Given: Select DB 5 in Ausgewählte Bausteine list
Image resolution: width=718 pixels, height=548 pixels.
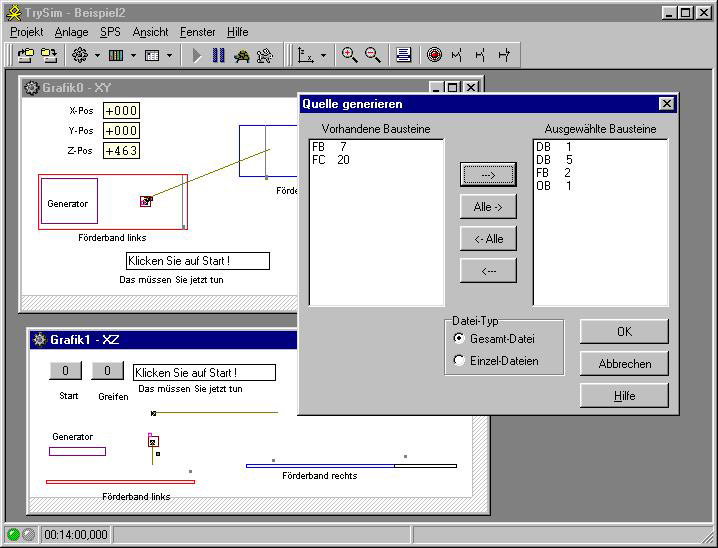Looking at the screenshot, I should 554,160.
